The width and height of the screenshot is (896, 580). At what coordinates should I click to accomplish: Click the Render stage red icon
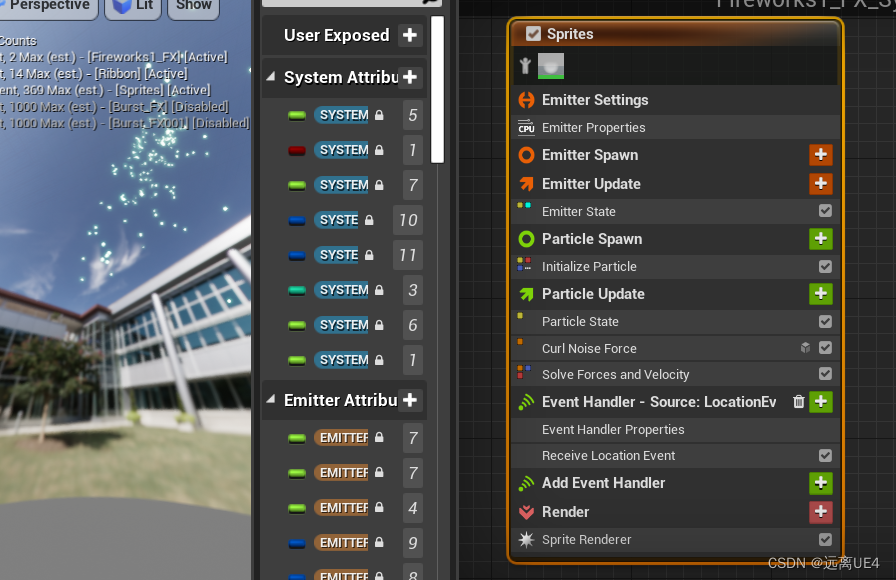coord(526,512)
